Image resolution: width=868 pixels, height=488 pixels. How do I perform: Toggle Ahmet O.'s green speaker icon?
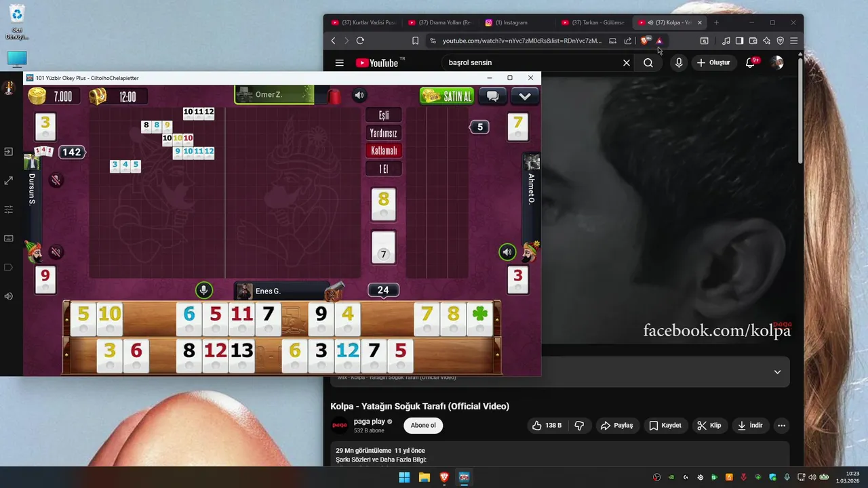[507, 252]
